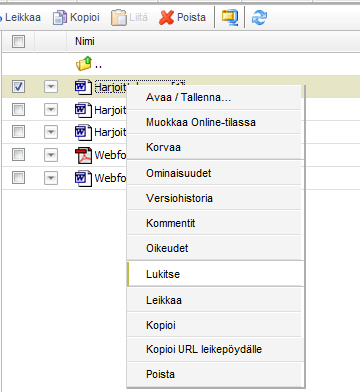Click the Leikkaa toolbar button
This screenshot has height=392, width=360.
(20, 17)
